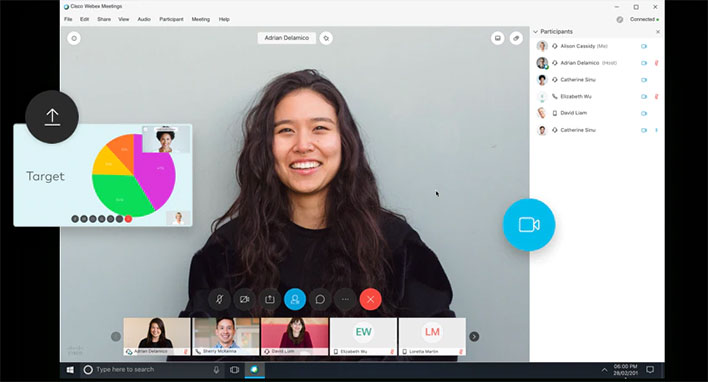The image size is (708, 382).
Task: End meeting with red X button
Action: (371, 299)
